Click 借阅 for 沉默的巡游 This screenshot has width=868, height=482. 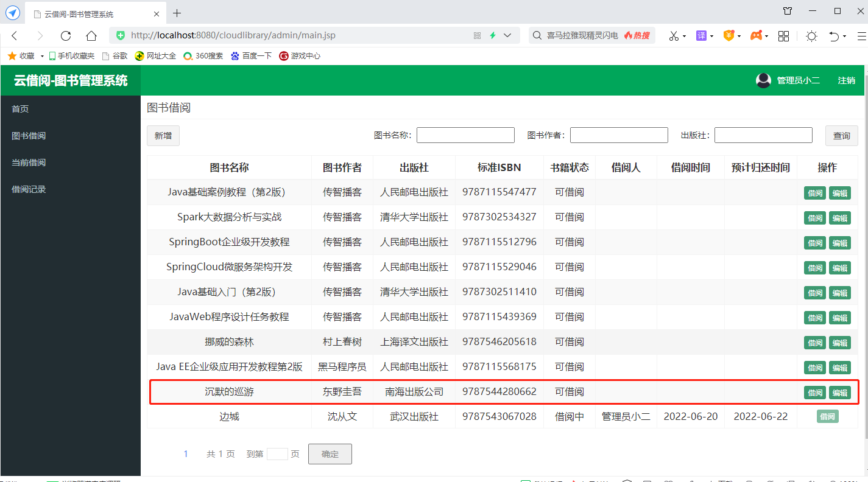pyautogui.click(x=815, y=393)
